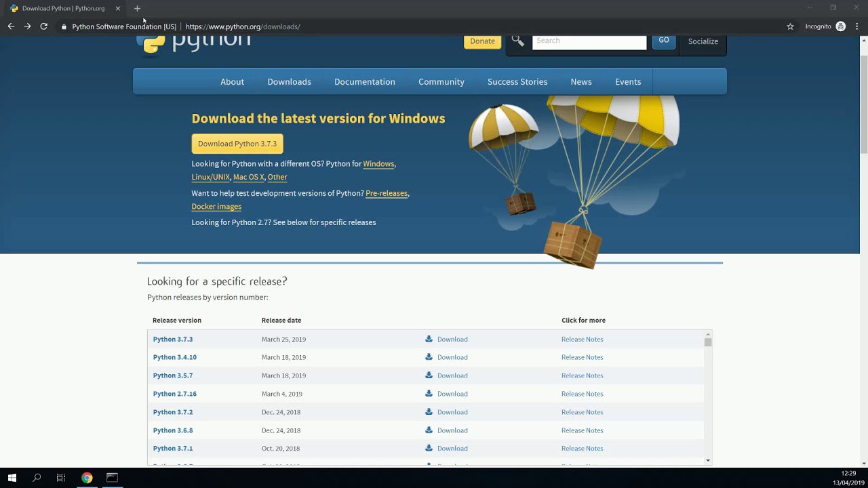Open the Documentation menu
Viewport: 868px width, 488px height.
click(365, 81)
